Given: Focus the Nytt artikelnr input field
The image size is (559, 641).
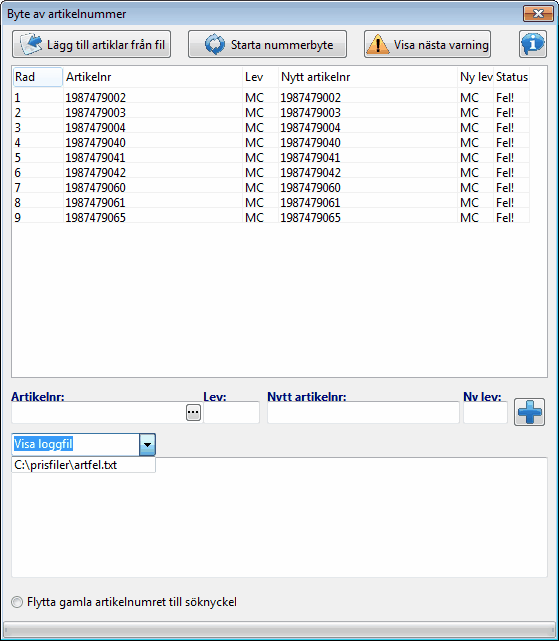Looking at the screenshot, I should click(x=363, y=412).
